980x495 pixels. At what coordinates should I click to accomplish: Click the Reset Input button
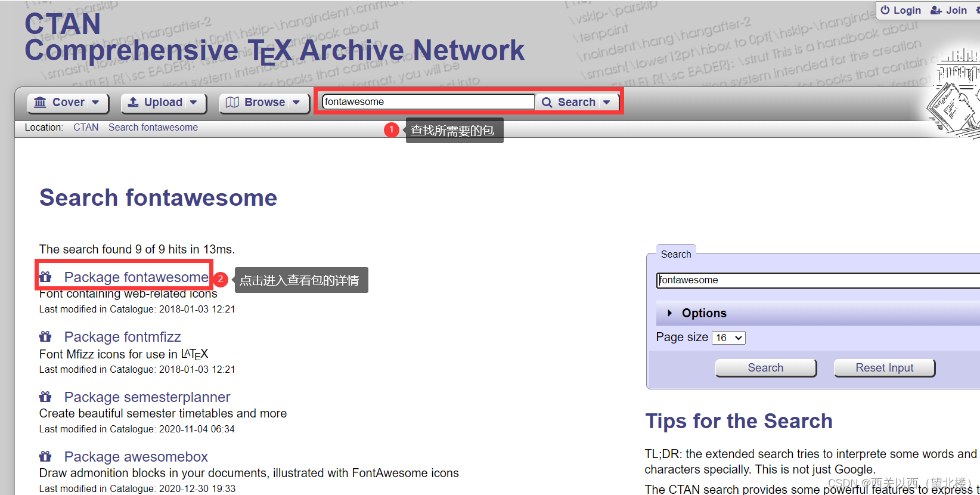click(x=884, y=368)
